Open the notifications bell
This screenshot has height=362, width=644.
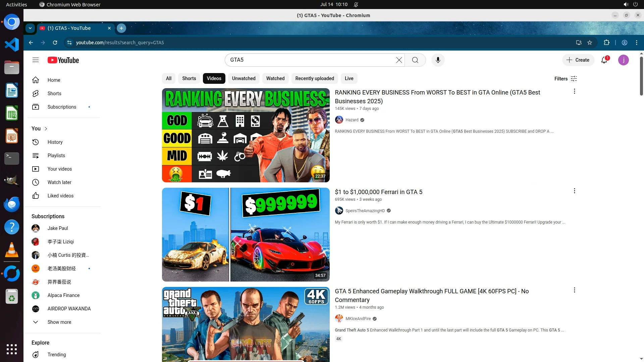point(604,60)
